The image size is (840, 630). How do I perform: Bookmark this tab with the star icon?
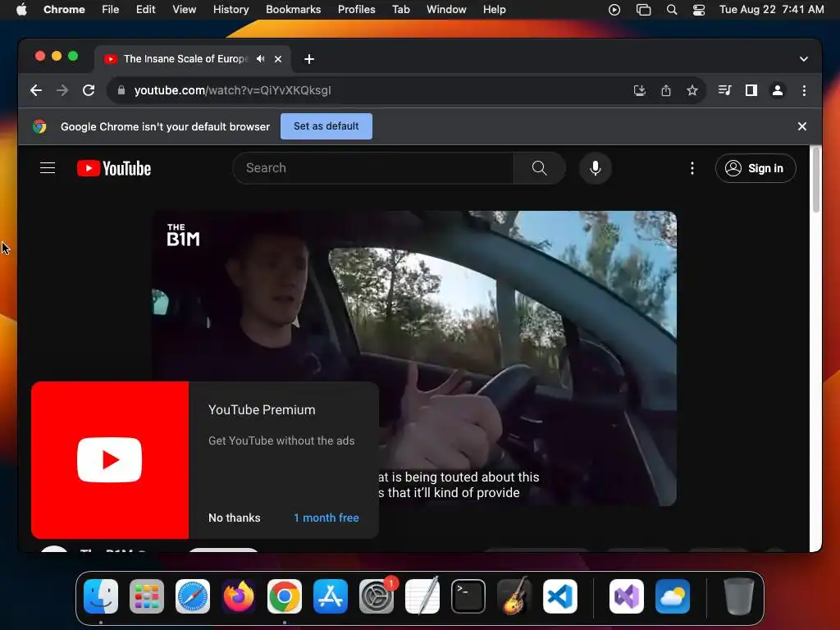point(692,90)
